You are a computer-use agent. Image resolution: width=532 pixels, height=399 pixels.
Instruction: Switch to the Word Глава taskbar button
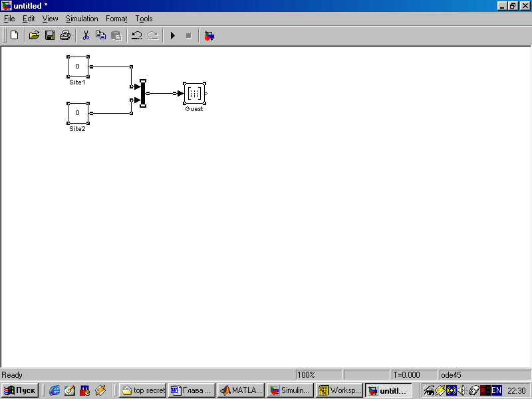[192, 390]
